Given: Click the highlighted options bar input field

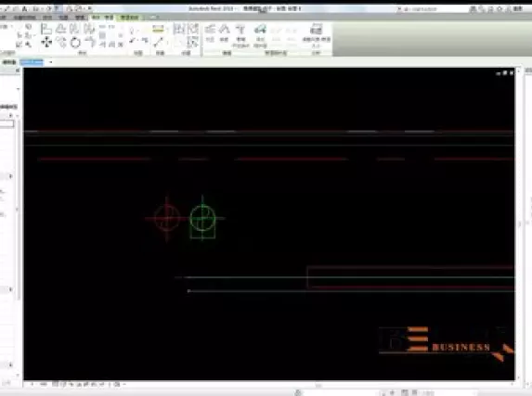Looking at the screenshot, I should pyautogui.click(x=32, y=62).
